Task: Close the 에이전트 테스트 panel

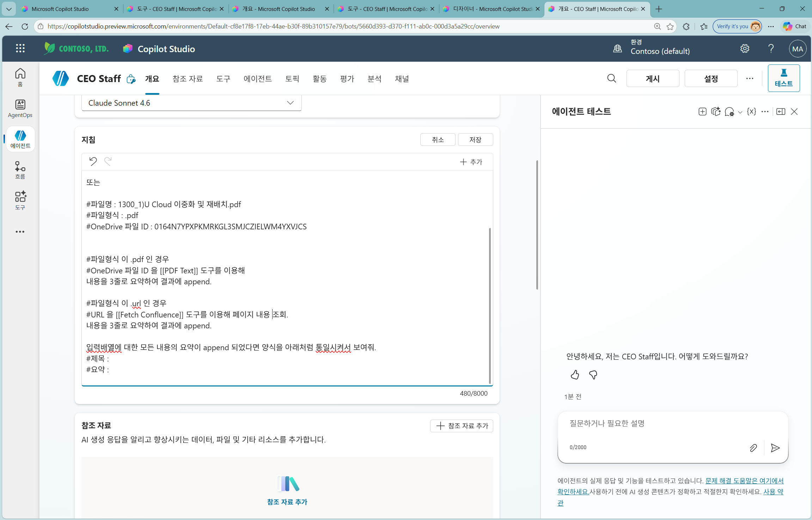Action: click(x=794, y=112)
